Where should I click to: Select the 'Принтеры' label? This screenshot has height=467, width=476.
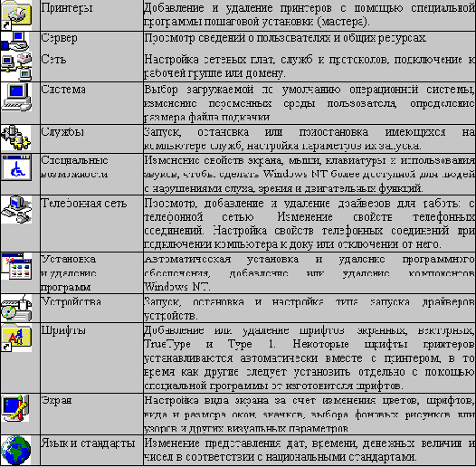(67, 8)
